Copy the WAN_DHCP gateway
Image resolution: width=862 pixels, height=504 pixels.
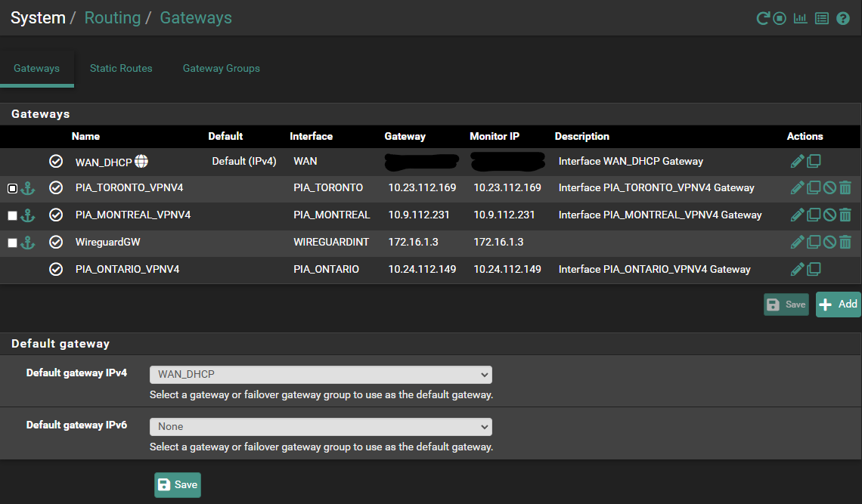(814, 161)
